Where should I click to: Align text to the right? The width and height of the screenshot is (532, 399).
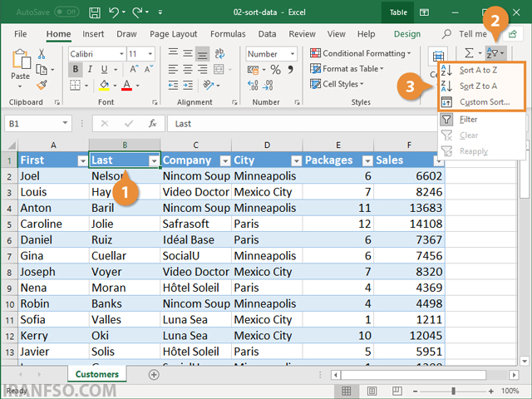202,69
